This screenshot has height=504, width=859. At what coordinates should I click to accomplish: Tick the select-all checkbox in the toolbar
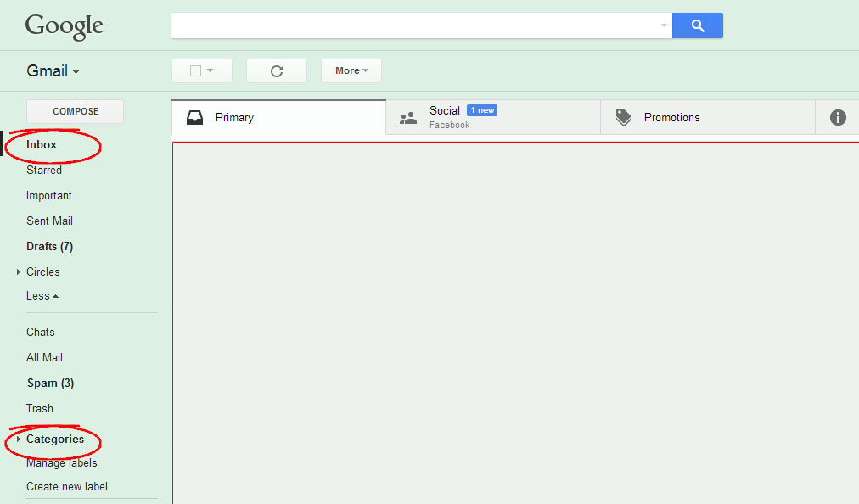[x=195, y=70]
